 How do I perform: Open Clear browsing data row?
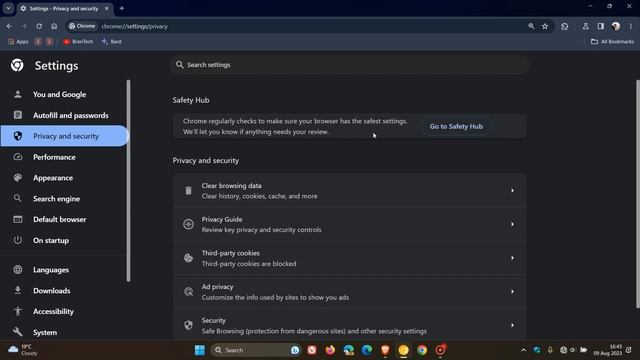(349, 191)
